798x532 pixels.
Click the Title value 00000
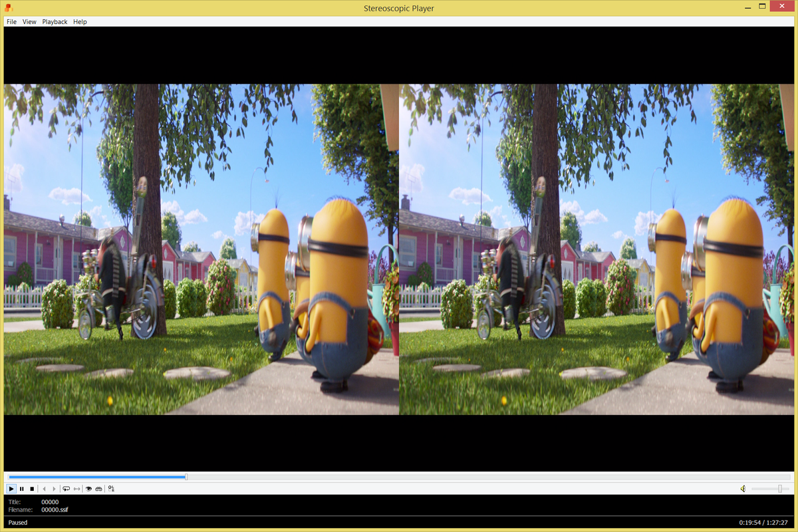click(x=50, y=502)
